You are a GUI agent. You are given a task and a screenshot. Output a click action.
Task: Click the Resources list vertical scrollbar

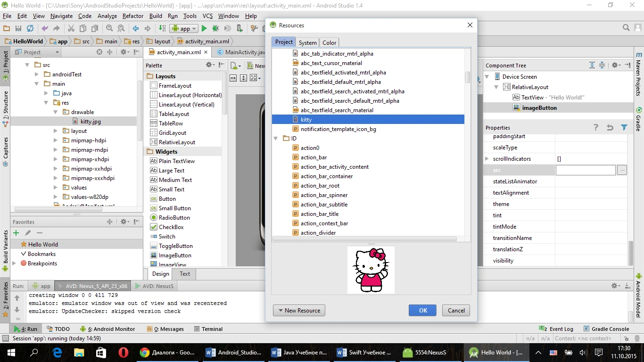(x=468, y=77)
